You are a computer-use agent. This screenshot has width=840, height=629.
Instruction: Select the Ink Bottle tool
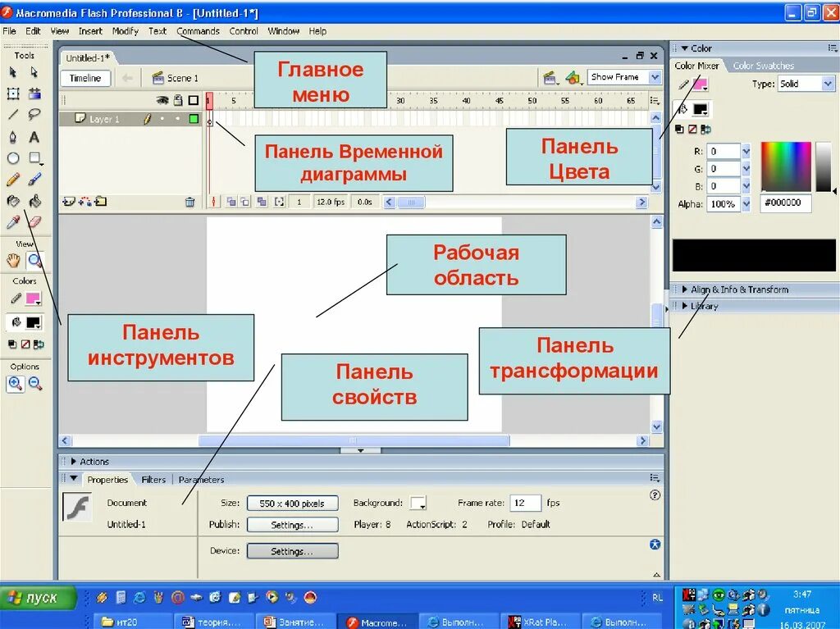click(13, 201)
